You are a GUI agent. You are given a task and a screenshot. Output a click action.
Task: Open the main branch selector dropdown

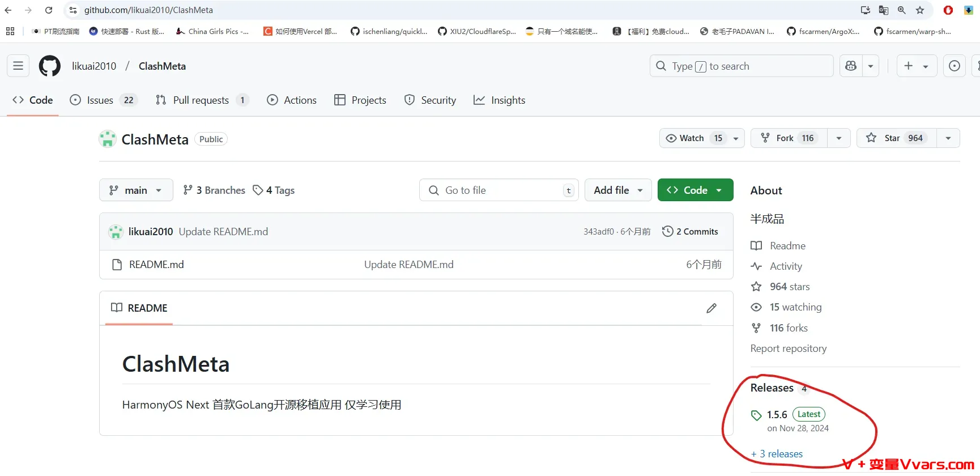(x=137, y=190)
